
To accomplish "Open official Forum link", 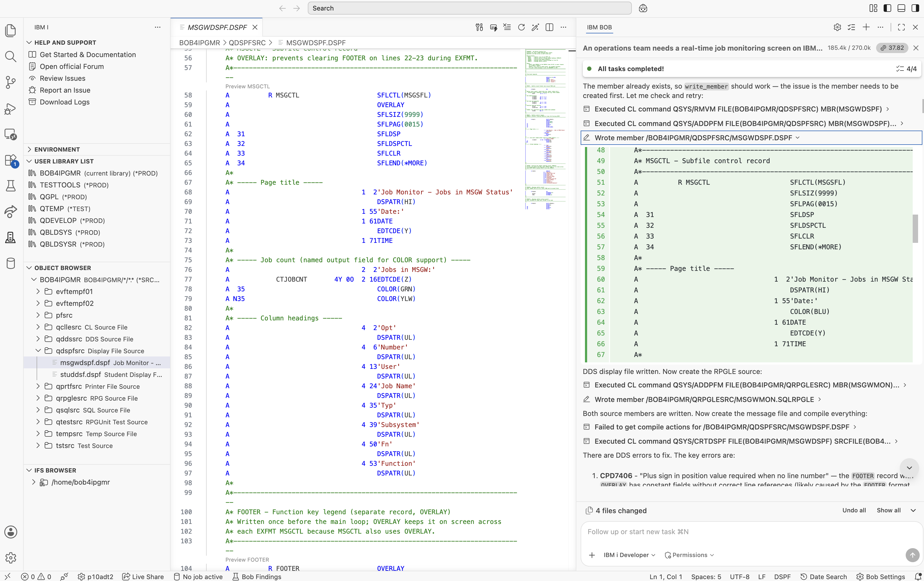I will click(x=71, y=66).
